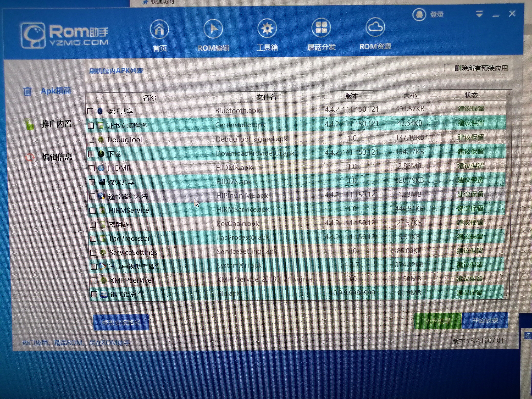532x399 pixels.
Task: Select 编辑信息 in the sidebar
Action: pos(57,157)
